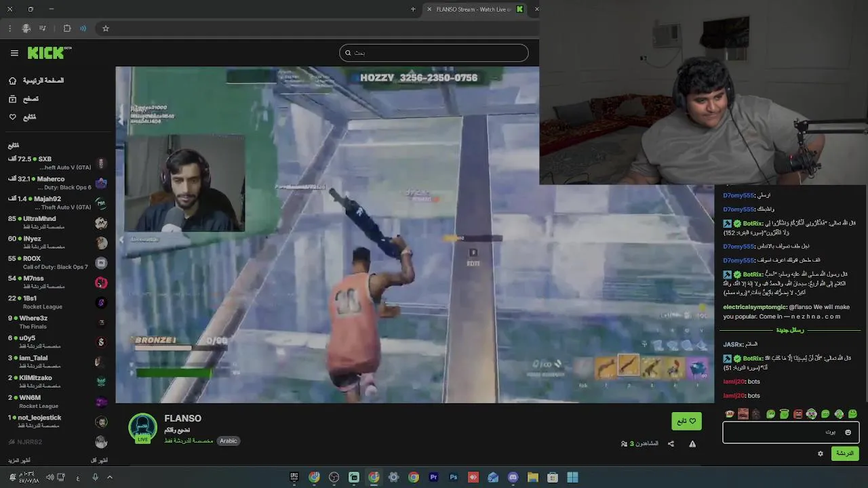868x488 pixels.
Task: Follow FLANSO with the green تابع button
Action: point(686,421)
